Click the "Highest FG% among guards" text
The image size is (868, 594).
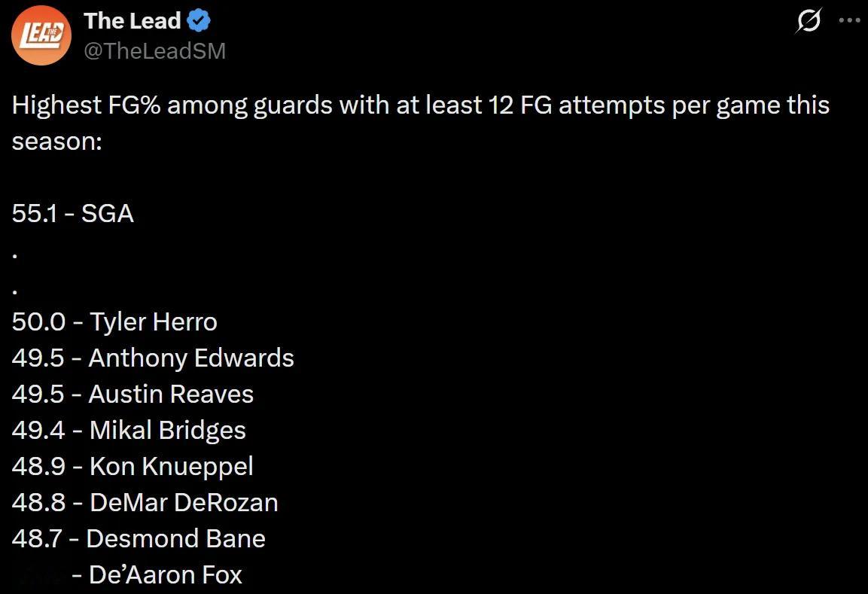click(172, 105)
